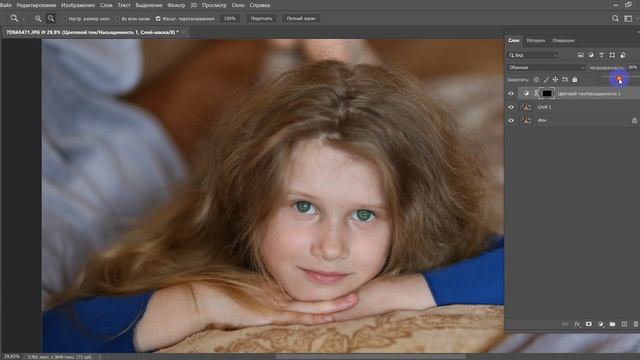
Task: Open the Выделение menu
Action: 149,5
